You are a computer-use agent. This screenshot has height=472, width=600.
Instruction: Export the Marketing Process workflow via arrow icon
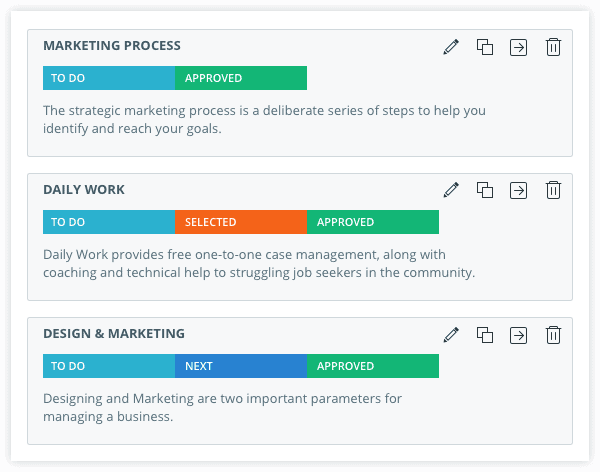click(x=518, y=47)
